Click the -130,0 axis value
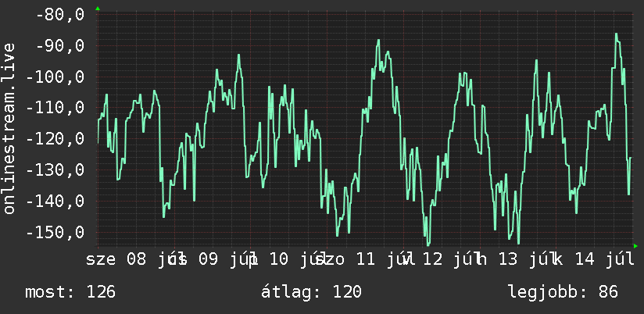This screenshot has height=314, width=644. (x=55, y=170)
